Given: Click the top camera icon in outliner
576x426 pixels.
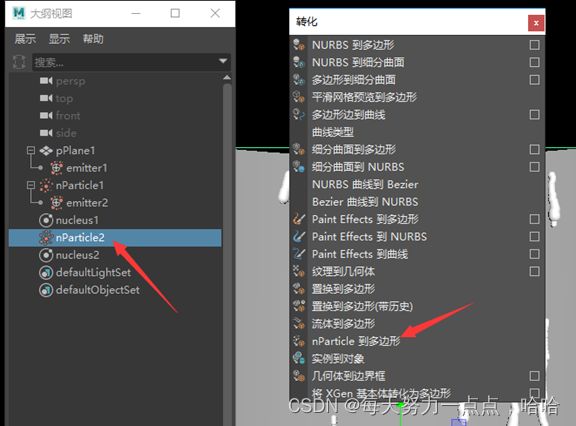Looking at the screenshot, I should (46, 98).
